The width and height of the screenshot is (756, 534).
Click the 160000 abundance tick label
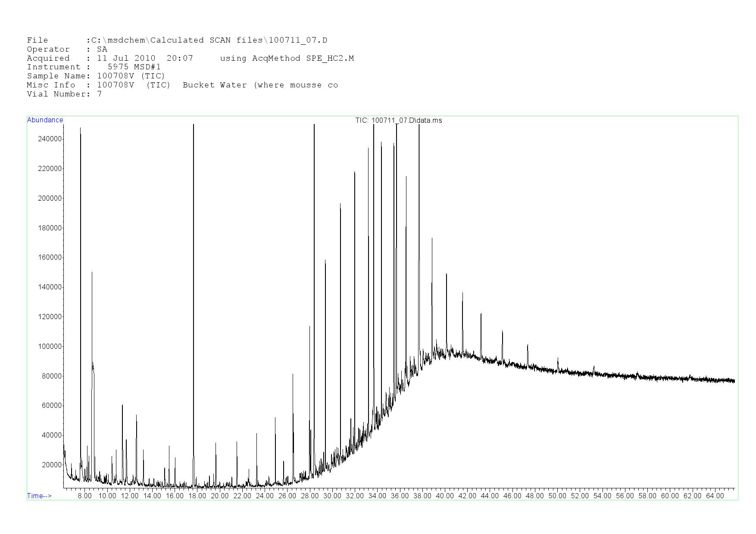50,258
